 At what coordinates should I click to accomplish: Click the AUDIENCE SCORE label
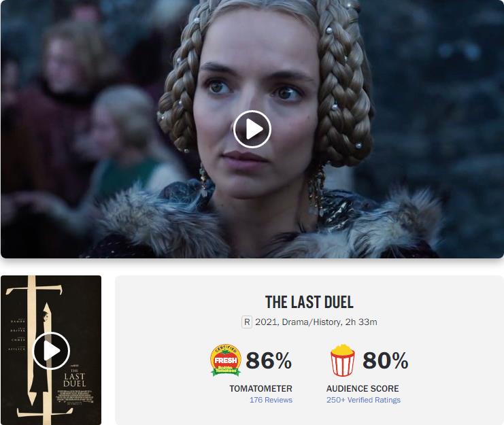[363, 388]
